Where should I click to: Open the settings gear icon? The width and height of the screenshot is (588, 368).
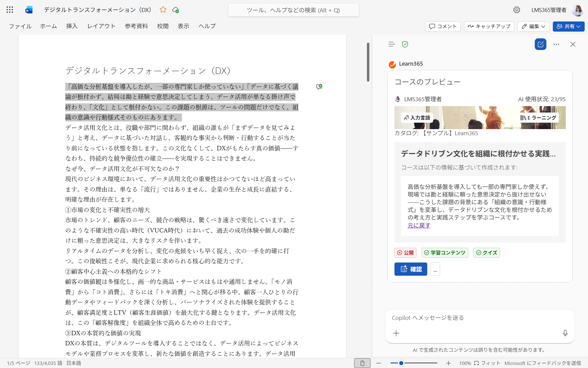pyautogui.click(x=517, y=10)
